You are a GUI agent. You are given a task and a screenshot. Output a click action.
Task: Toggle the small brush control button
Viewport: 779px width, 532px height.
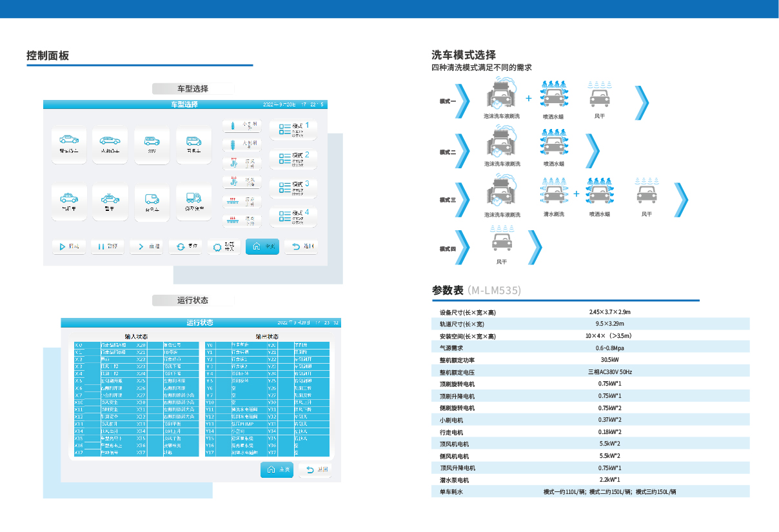(x=241, y=126)
